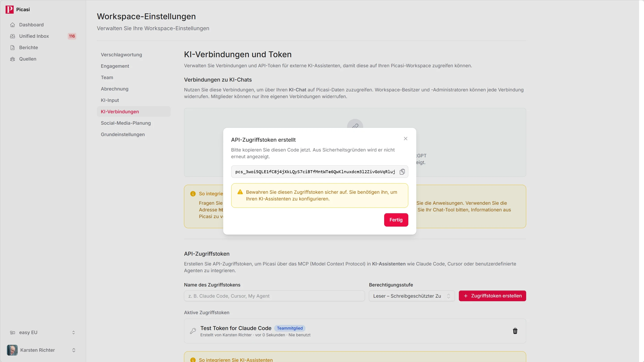The image size is (644, 362).
Task: Click the Picasi logo icon
Action: (x=9, y=9)
